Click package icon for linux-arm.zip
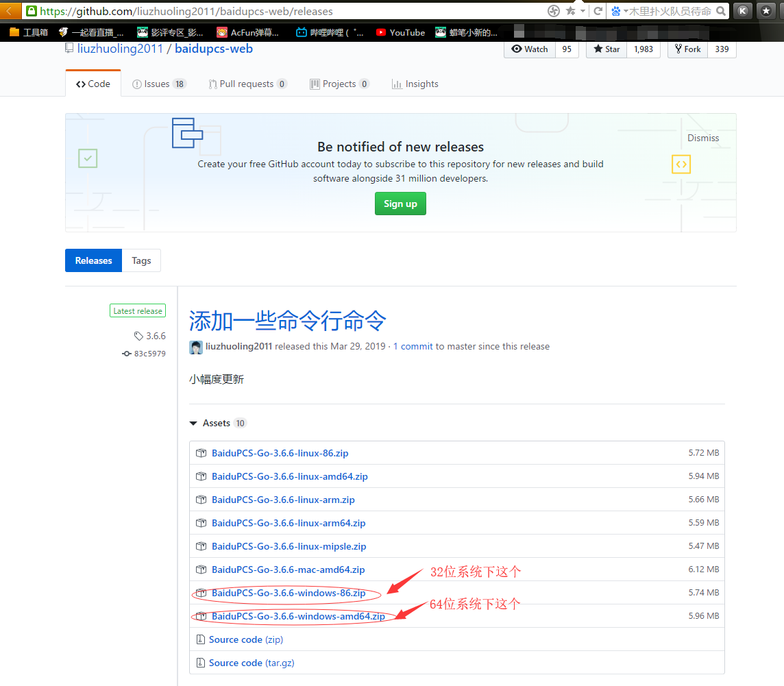784x686 pixels. tap(201, 500)
